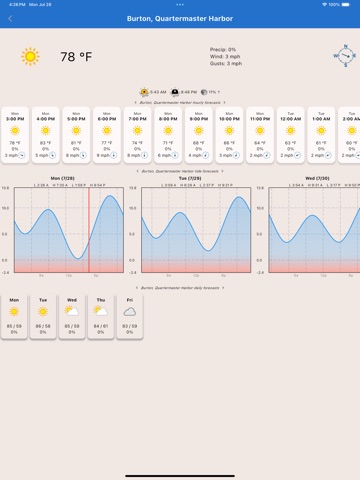Tap sun icon in the 8:00 PM card
Screen dimensions: 360x480
pos(168,131)
